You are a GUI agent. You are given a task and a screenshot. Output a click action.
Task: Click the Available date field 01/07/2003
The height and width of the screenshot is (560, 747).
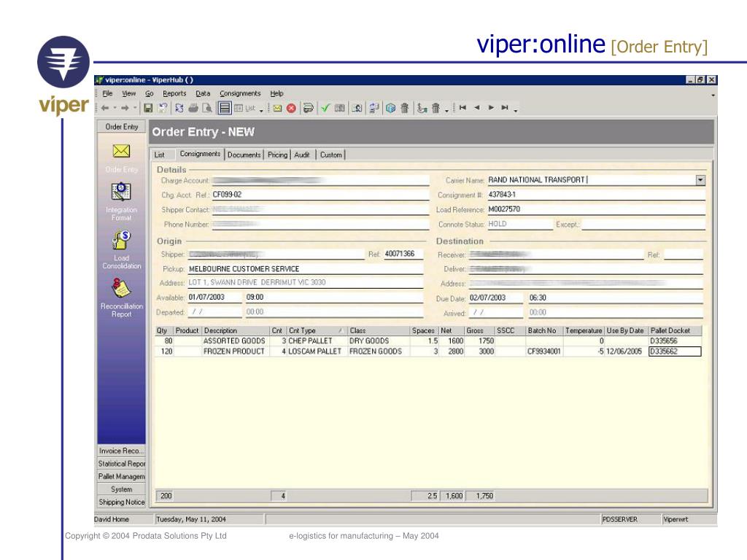tap(214, 297)
